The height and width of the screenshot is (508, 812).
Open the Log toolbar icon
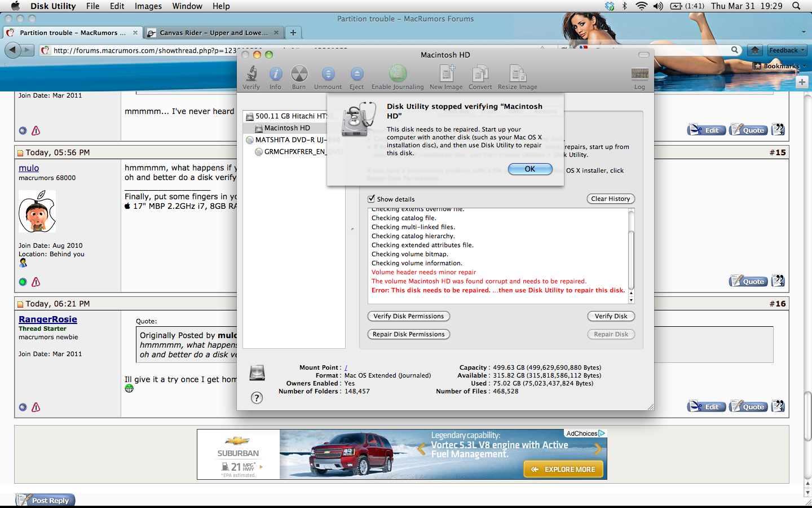click(x=639, y=78)
